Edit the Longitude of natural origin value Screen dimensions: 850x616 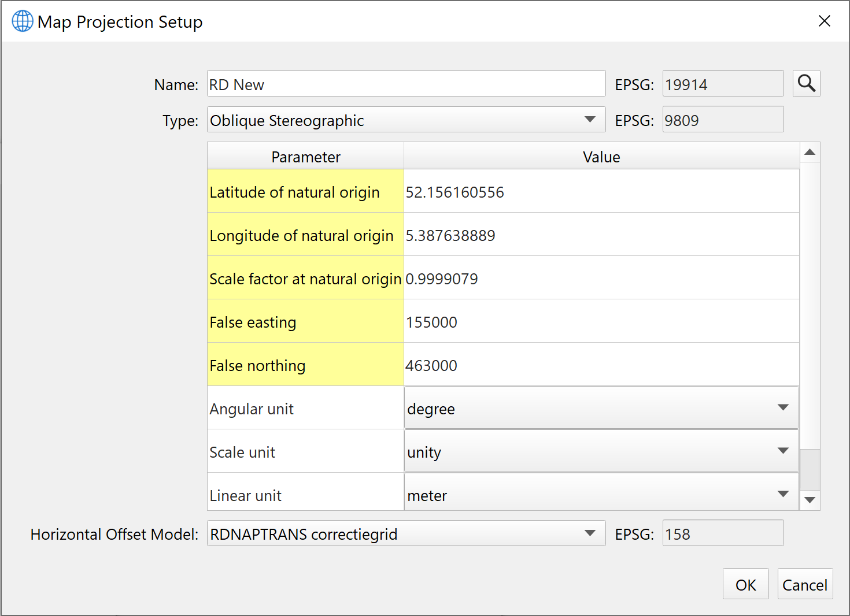tap(600, 235)
